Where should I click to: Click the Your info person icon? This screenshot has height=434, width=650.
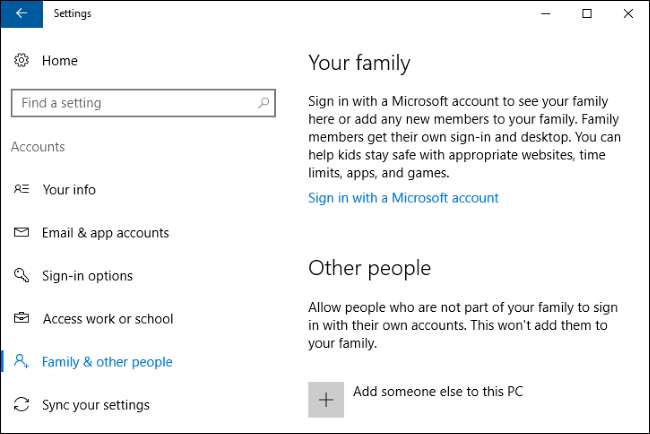click(22, 190)
